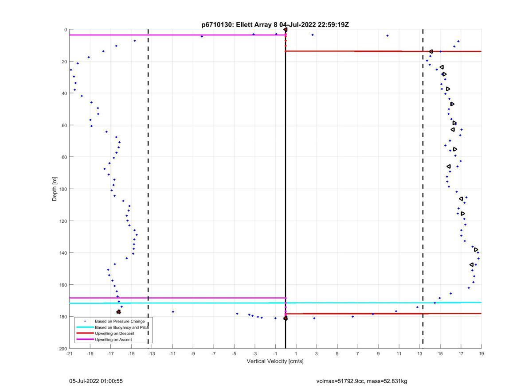Click the x-axis tick label "-7"
The width and height of the screenshot is (532, 392).
pyautogui.click(x=213, y=354)
